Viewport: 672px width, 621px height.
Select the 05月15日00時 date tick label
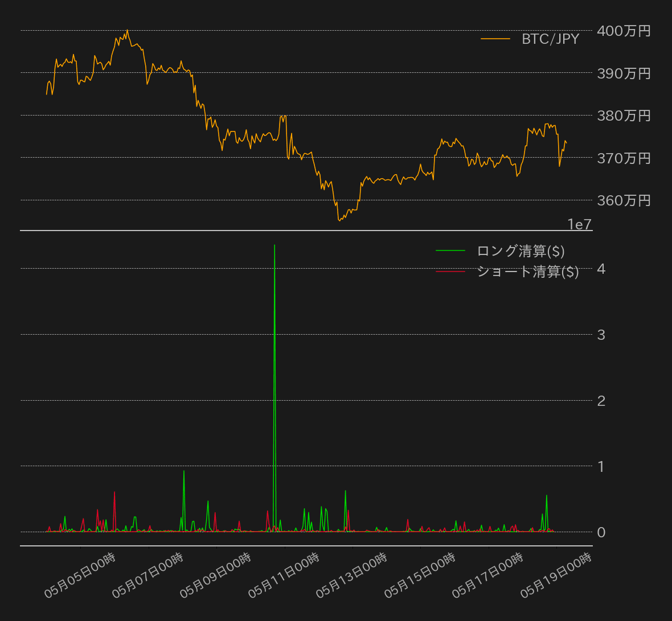(420, 575)
